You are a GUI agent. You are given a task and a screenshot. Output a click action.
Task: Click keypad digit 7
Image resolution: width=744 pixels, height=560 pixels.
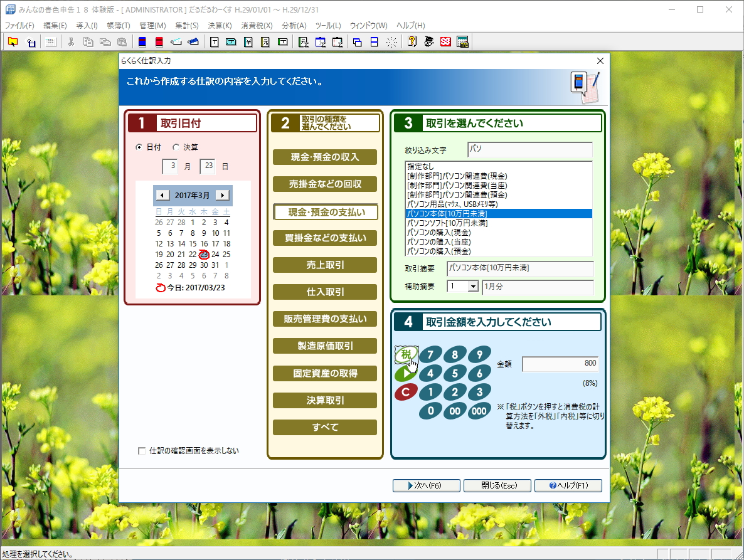coord(430,355)
